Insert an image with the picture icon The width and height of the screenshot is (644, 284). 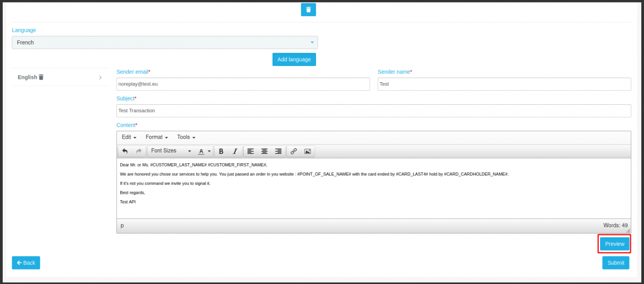click(308, 151)
